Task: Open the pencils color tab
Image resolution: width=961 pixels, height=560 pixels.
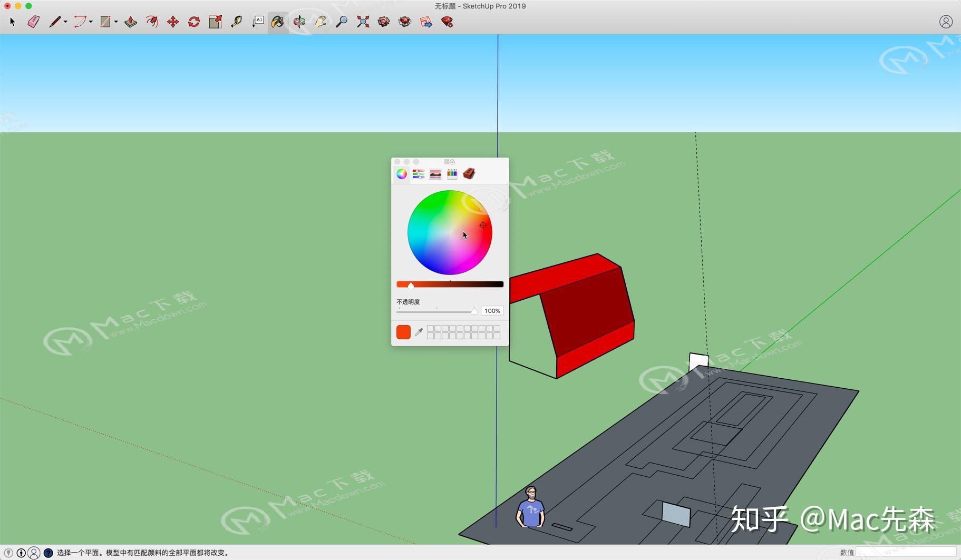Action: click(452, 174)
